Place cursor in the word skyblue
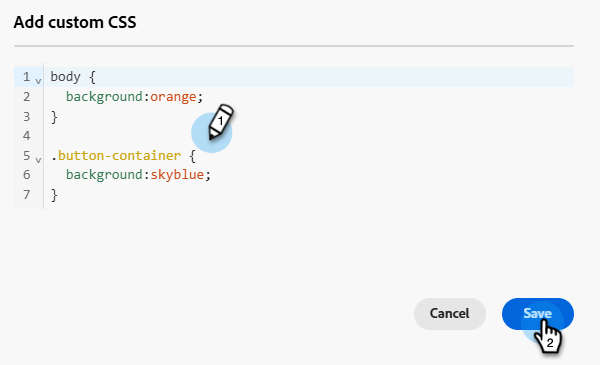Image resolution: width=600 pixels, height=365 pixels. point(177,175)
